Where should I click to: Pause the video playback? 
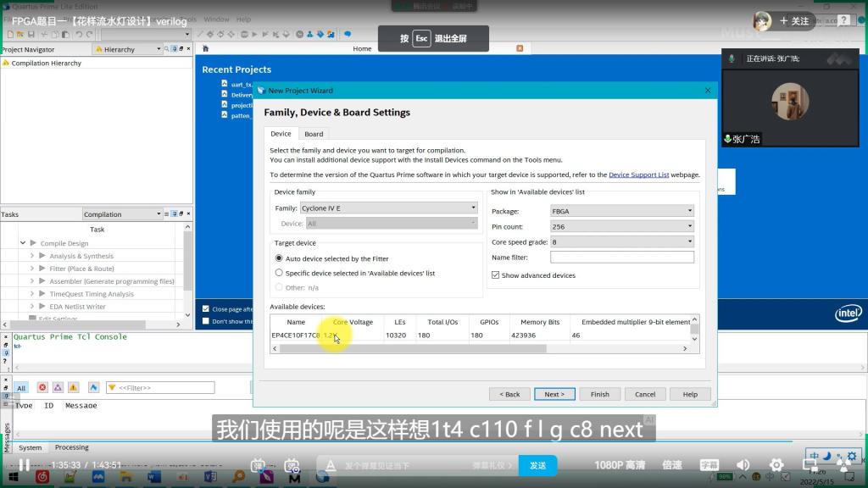tap(25, 465)
